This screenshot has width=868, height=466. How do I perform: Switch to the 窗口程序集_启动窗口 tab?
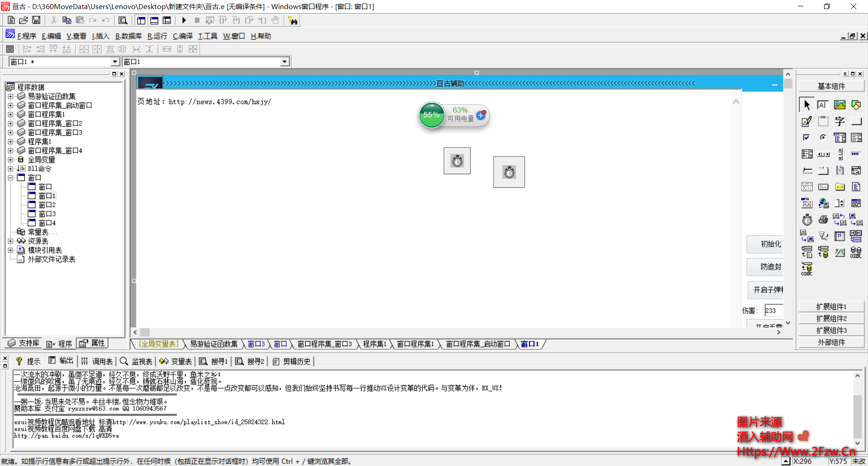pos(478,344)
